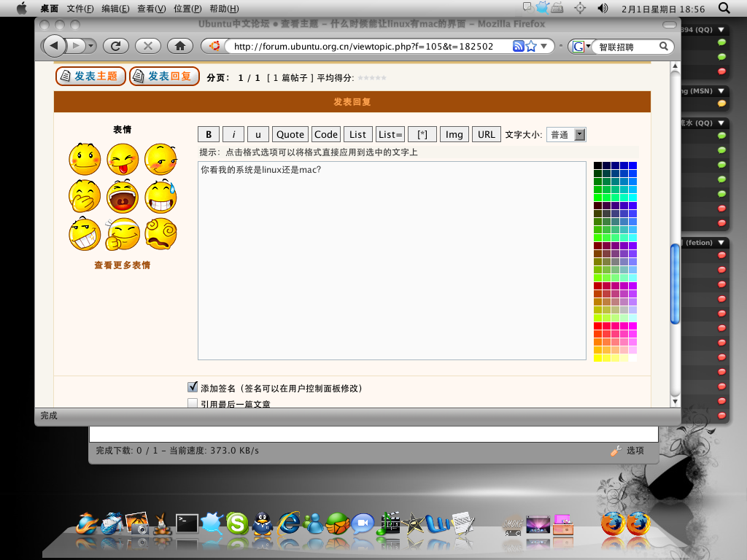Click the List= formatting button

(390, 134)
